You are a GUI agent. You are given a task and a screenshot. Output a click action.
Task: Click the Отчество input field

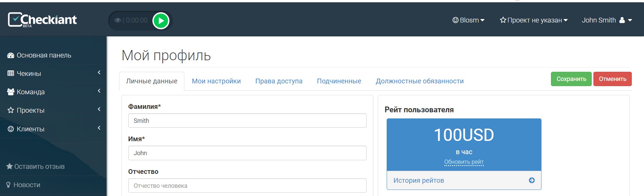(x=247, y=185)
